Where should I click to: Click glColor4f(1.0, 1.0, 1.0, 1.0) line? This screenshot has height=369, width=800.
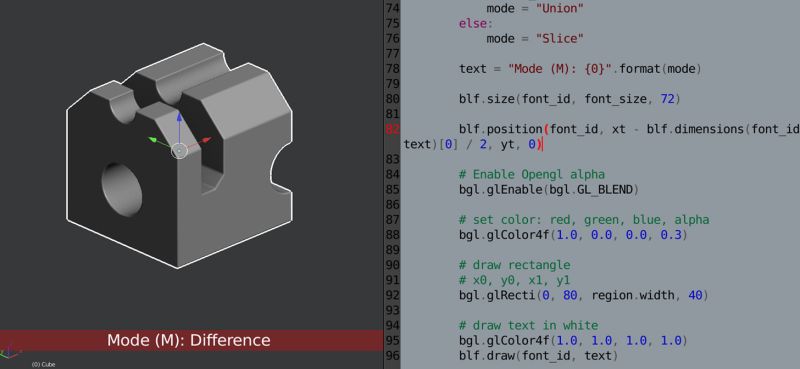pos(573,340)
